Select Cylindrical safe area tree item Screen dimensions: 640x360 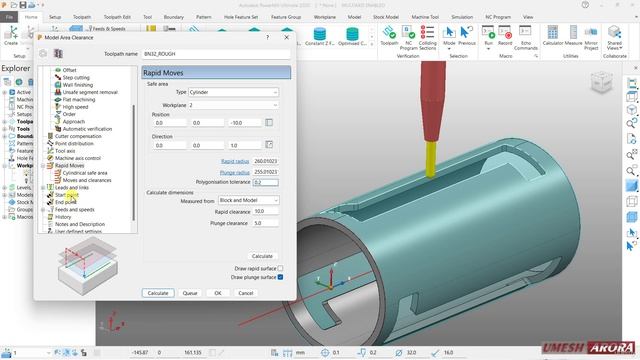point(85,173)
